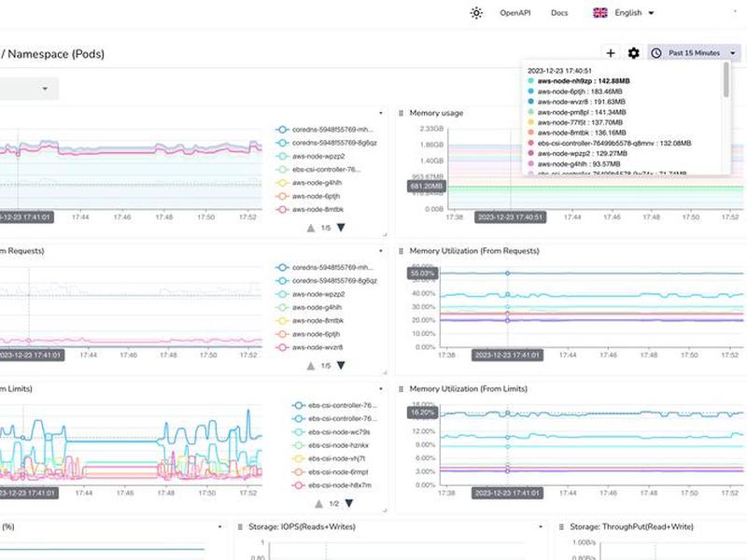Select tooltip row ebs-csi-controller ending 132.08MB

click(x=610, y=144)
